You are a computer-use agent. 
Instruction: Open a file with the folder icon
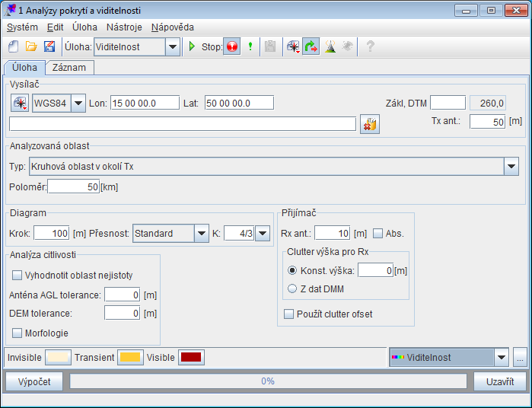pos(31,46)
